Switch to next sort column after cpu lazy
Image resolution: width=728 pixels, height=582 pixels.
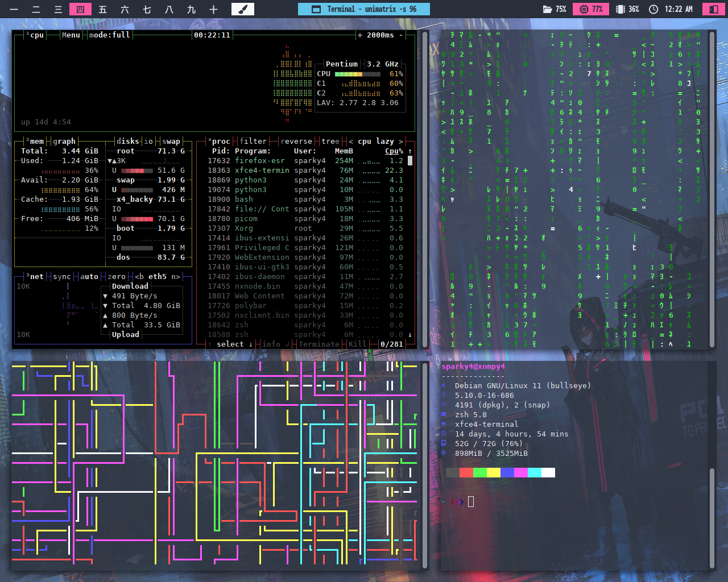401,142
